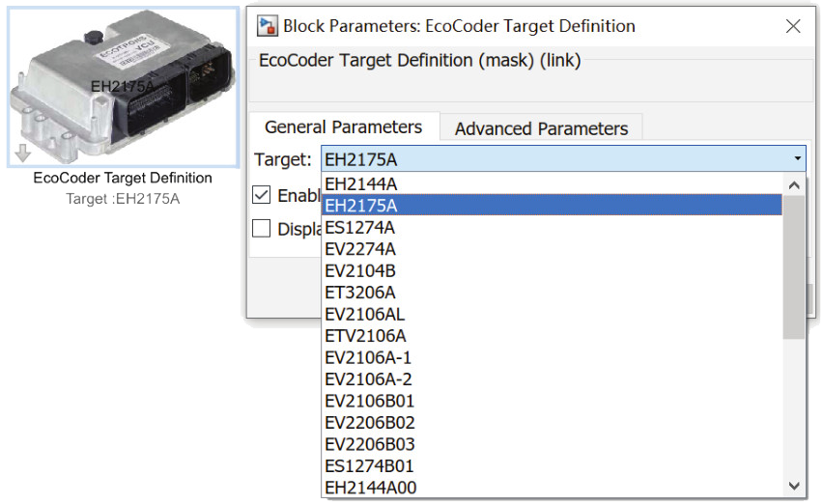Select ES1274B01 target entry
823x504 pixels.
pyautogui.click(x=552, y=466)
